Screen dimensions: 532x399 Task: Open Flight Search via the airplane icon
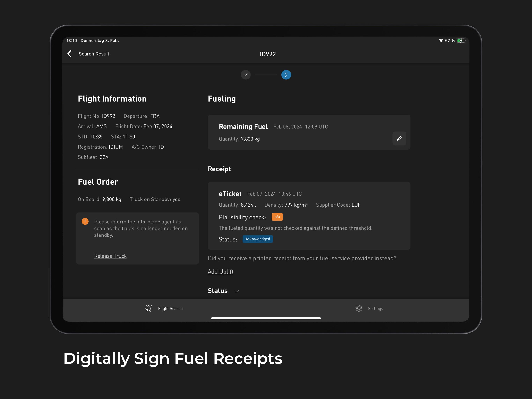click(149, 308)
